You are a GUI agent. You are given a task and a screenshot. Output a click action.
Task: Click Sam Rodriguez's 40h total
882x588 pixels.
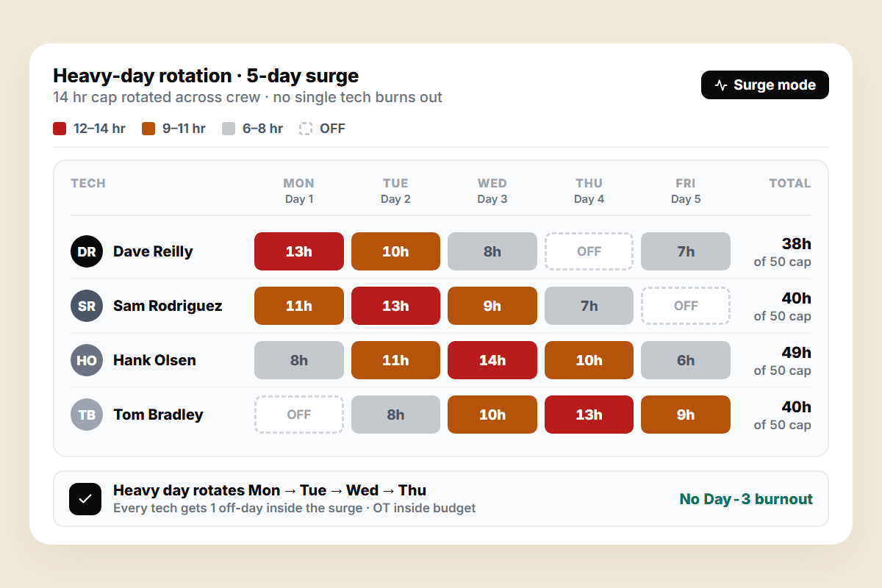tap(797, 298)
